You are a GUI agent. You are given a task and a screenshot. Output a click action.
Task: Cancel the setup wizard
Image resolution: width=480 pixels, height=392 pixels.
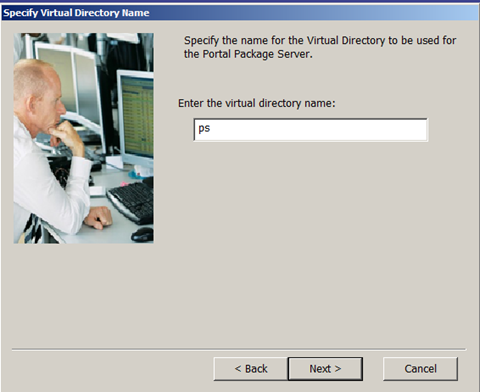coord(420,369)
